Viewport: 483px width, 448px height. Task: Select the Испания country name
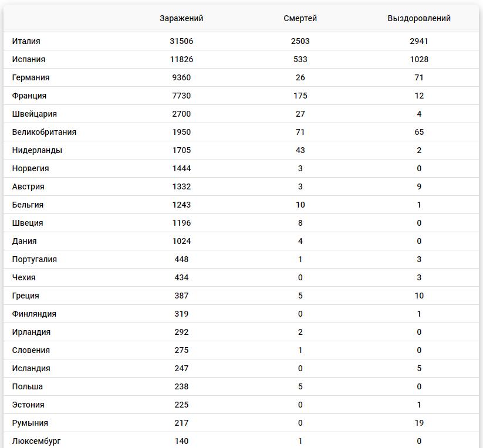click(29, 59)
